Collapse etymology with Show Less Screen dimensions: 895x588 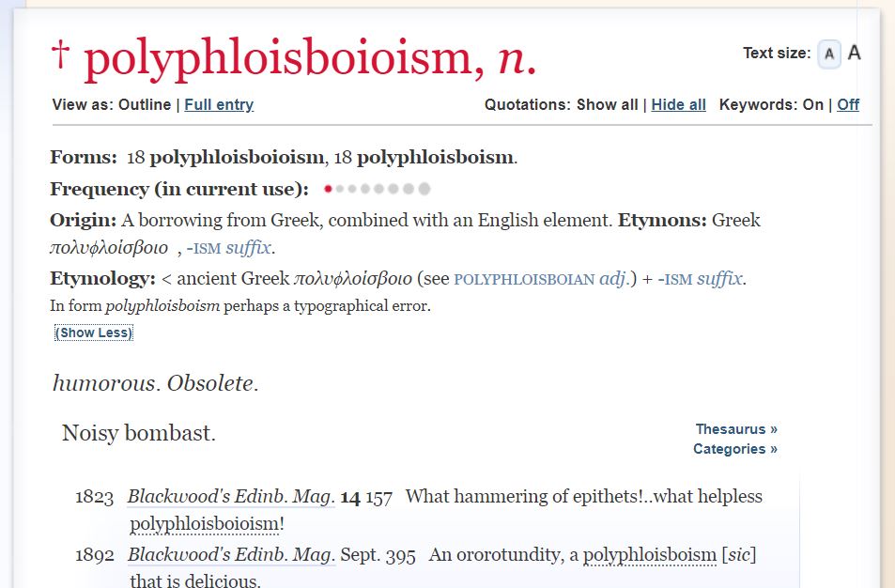tap(94, 333)
